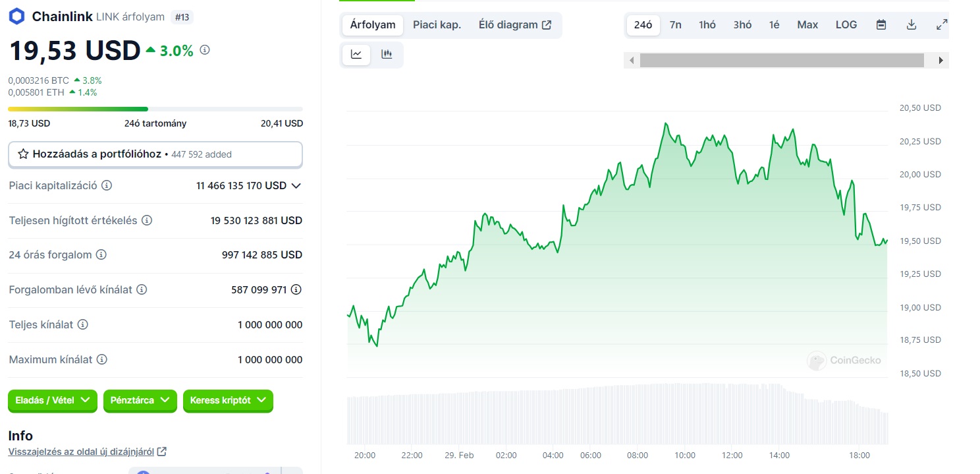Select the 1hó time range

pyautogui.click(x=707, y=25)
